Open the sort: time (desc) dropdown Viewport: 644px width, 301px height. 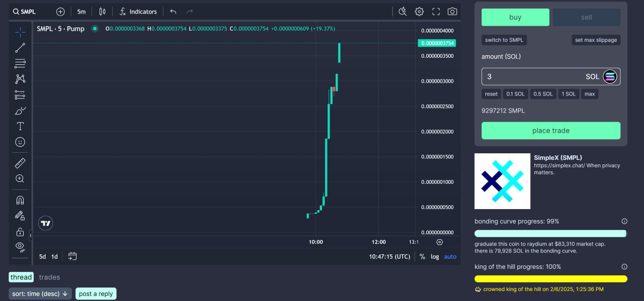[40, 293]
